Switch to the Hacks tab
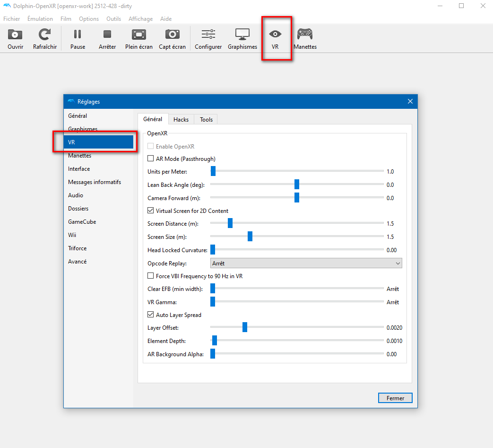Image resolution: width=493 pixels, height=448 pixels. [181, 120]
